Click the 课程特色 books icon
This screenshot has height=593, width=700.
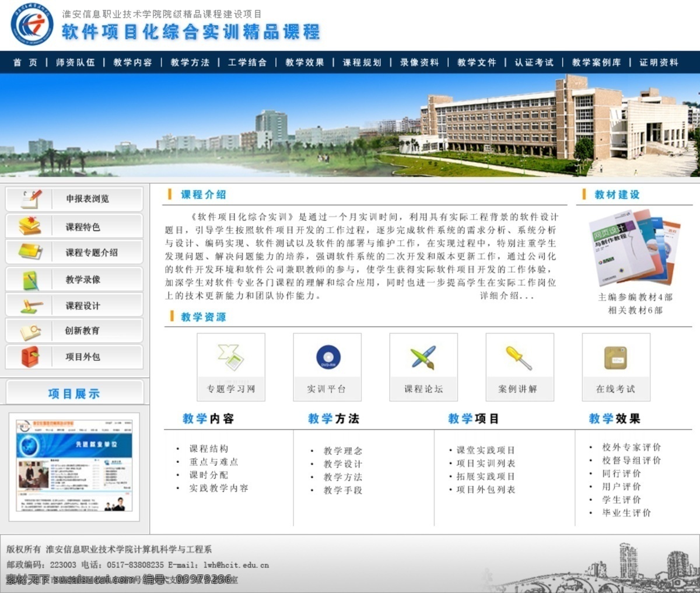coord(30,226)
